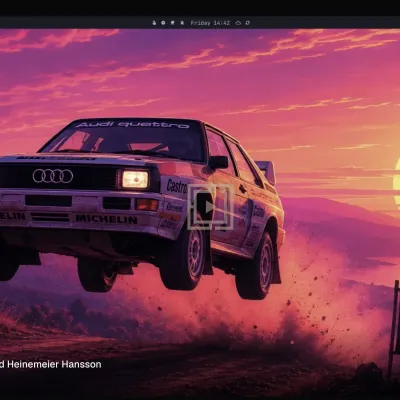Click the car's rear wheel
The width and height of the screenshot is (400, 400).
tap(259, 266)
